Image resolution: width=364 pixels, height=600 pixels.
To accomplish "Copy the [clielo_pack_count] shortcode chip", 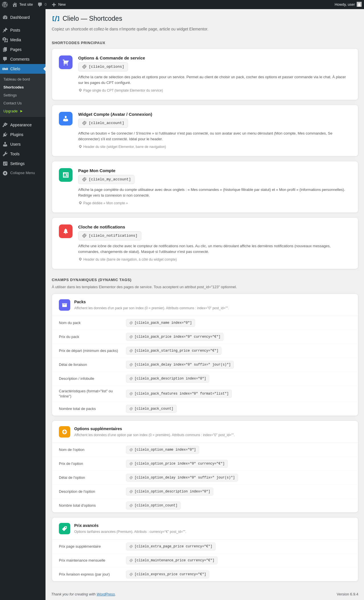I will 151,409.
